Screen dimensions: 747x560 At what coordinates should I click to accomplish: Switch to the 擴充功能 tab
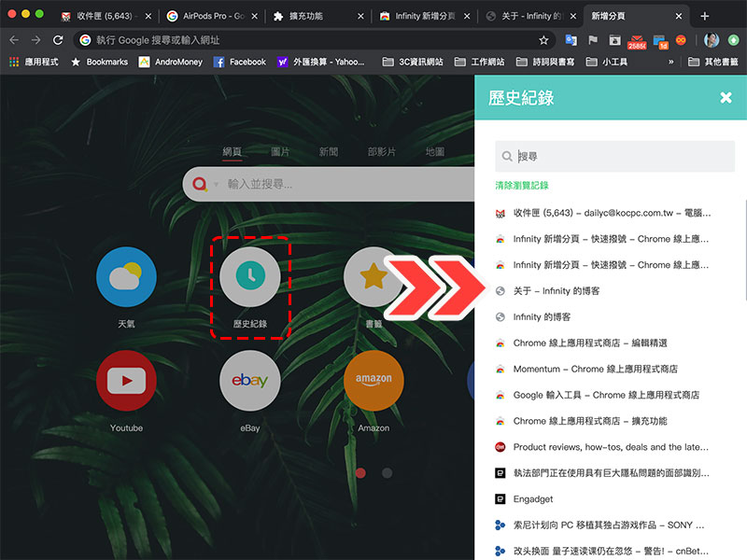pyautogui.click(x=317, y=16)
